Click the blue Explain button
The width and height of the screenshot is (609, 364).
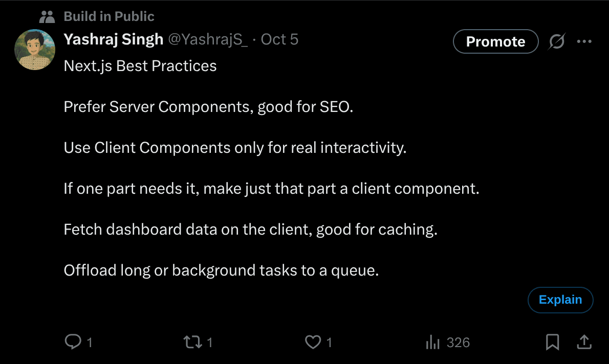560,300
